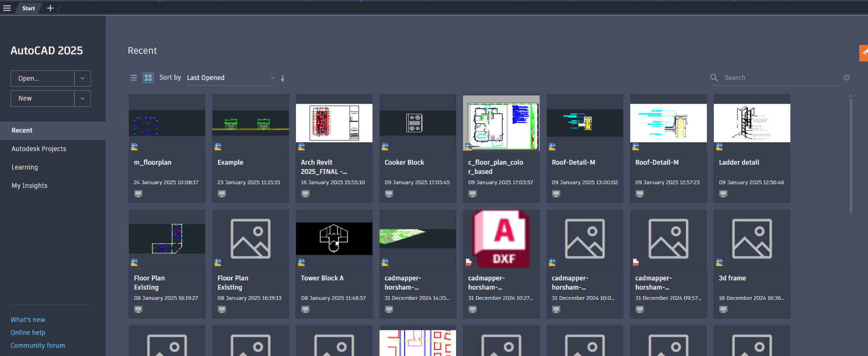Open the Ladder detail thumbnail
This screenshot has width=868, height=356.
point(752,123)
